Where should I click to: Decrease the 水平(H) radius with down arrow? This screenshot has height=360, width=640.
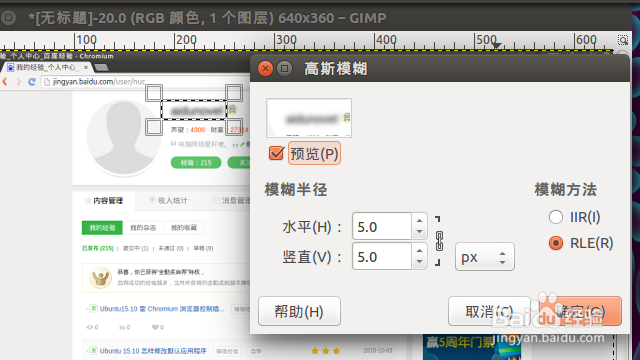click(x=419, y=232)
